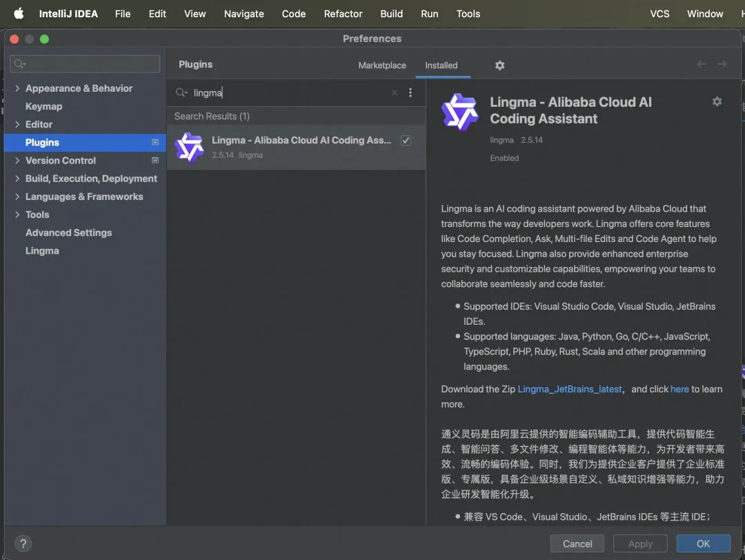Open the Lingma_JetBrains_latest download link
The height and width of the screenshot is (560, 745).
[x=570, y=389]
